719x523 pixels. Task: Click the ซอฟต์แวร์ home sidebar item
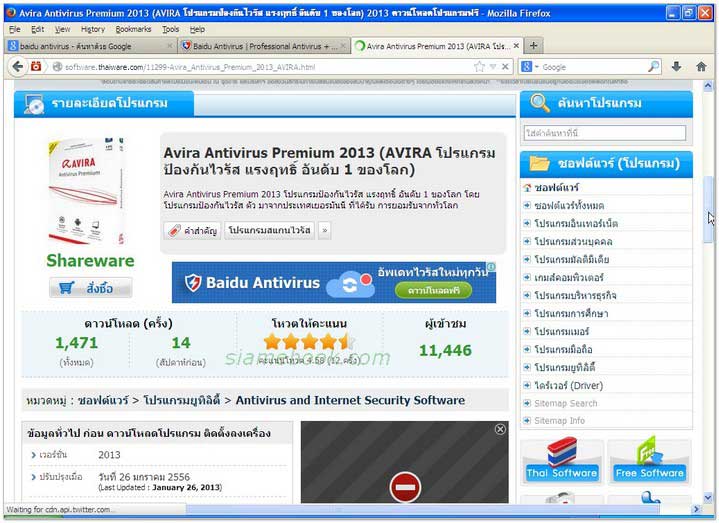(556, 187)
